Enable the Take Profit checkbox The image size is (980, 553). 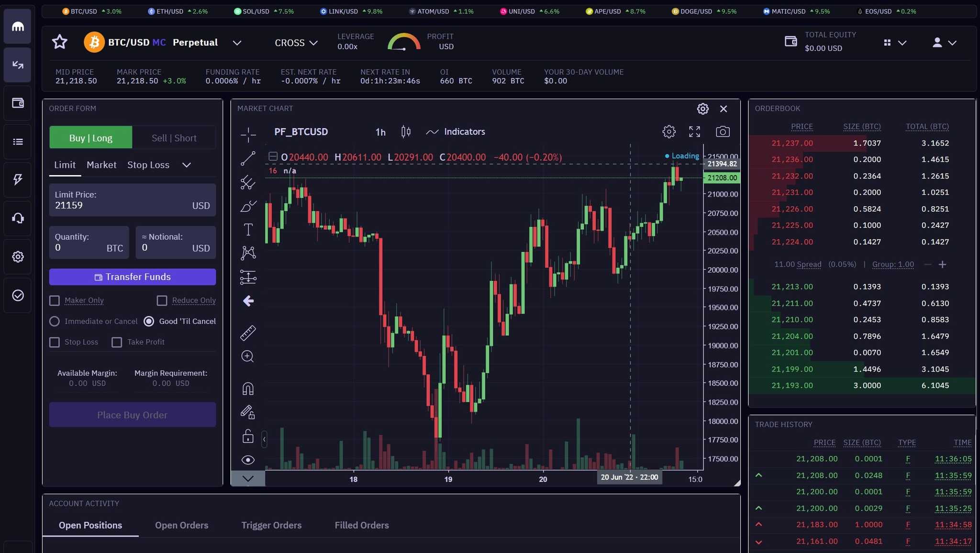click(116, 342)
